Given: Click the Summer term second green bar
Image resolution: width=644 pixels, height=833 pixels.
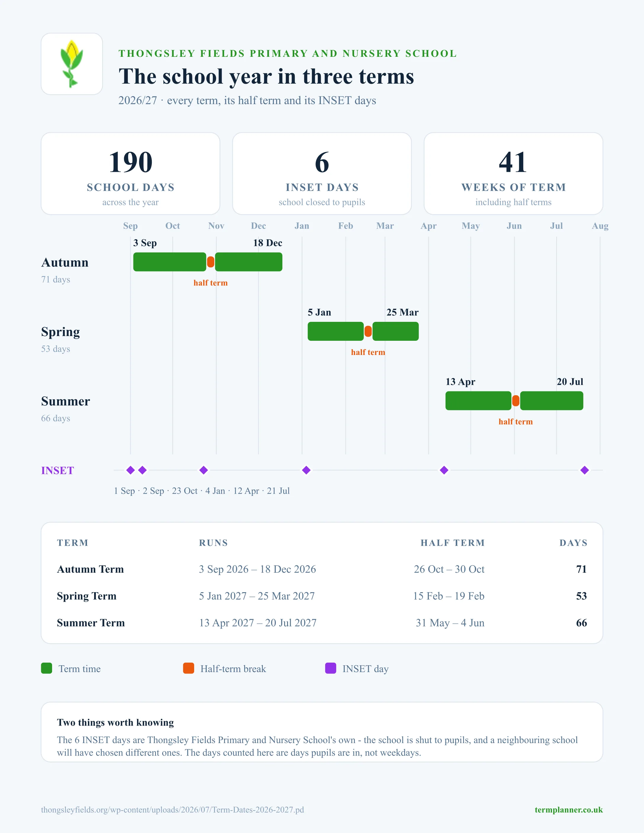Looking at the screenshot, I should point(552,401).
